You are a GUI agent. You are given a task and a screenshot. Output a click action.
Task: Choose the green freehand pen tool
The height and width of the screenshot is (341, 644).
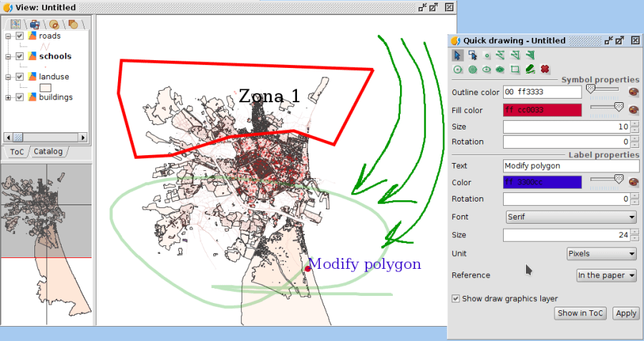click(530, 69)
